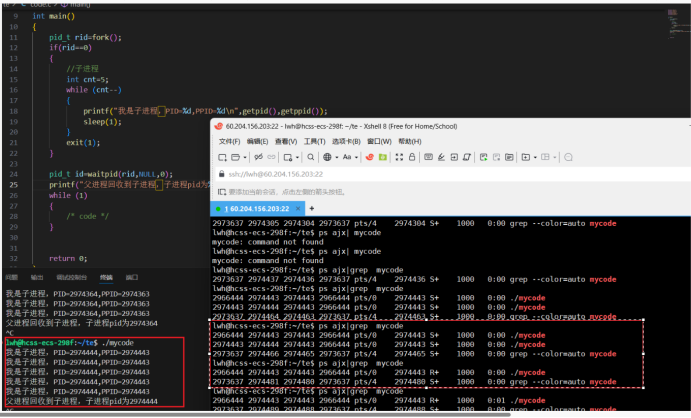Click the green toolbar icon beside Xftp
This screenshot has width=691, height=418.
tap(383, 157)
